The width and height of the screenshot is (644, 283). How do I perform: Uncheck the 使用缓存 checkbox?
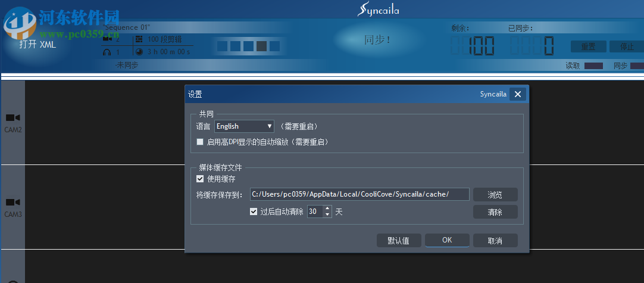click(x=200, y=179)
